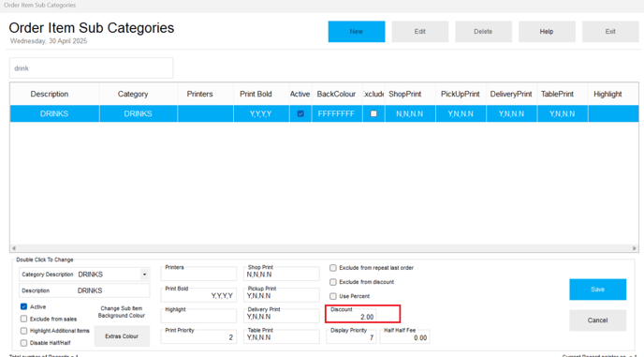This screenshot has width=644, height=357.
Task: Click the left scroll arrow of table
Action: 14,248
